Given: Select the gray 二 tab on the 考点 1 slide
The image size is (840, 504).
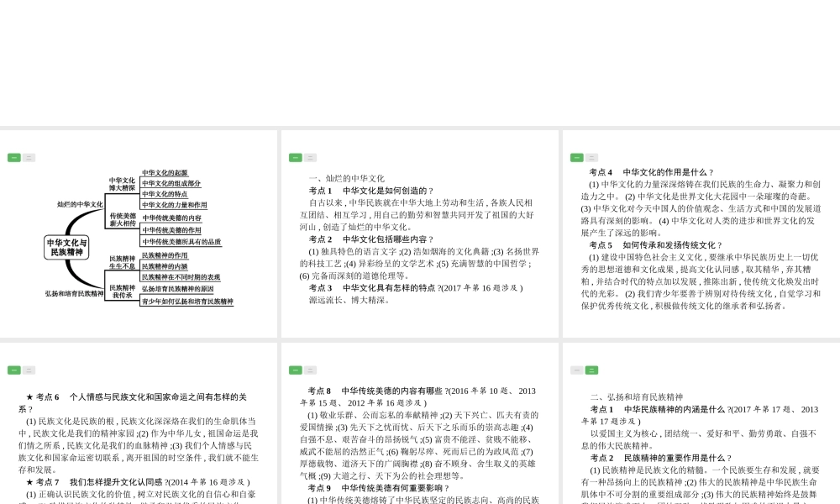Looking at the screenshot, I should click(310, 157).
